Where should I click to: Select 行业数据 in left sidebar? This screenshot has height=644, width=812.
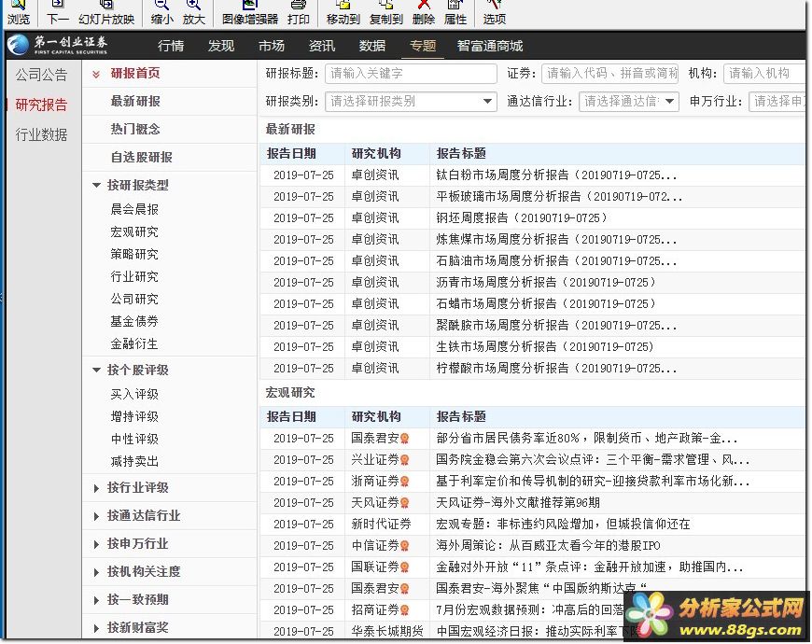(41, 135)
